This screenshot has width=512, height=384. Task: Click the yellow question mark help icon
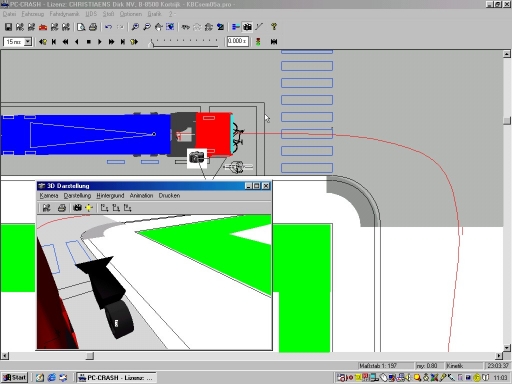274,27
